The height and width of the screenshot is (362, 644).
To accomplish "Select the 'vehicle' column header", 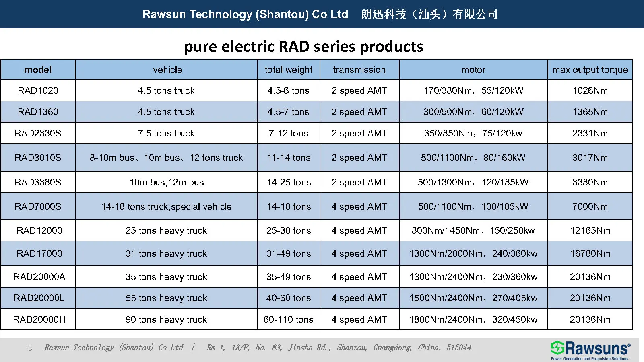I will point(166,69).
